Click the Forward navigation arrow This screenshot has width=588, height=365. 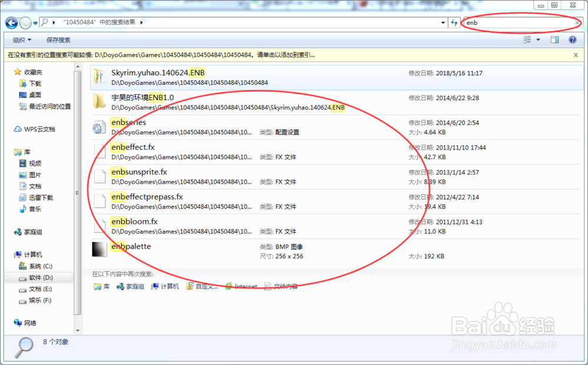coord(25,23)
